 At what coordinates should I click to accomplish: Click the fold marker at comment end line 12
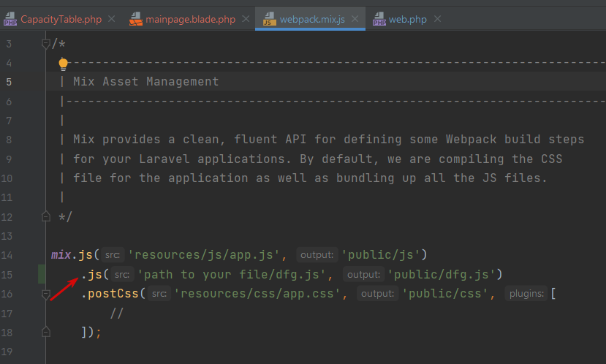(x=46, y=216)
